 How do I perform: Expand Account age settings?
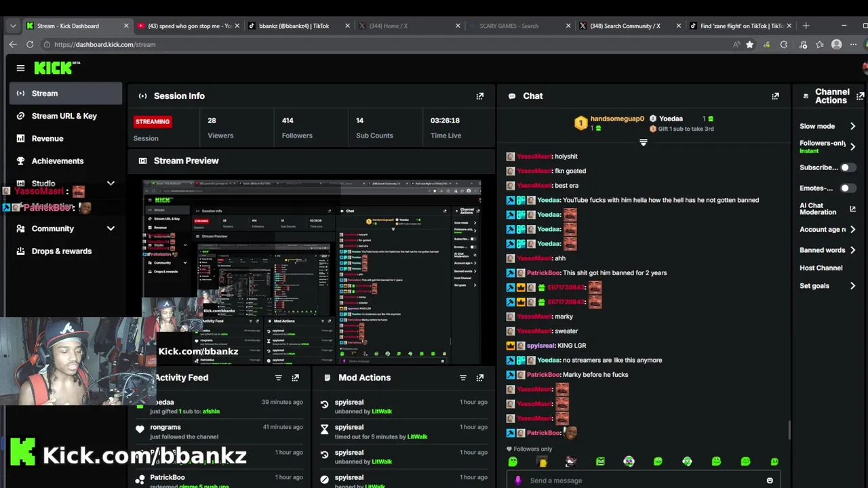(852, 229)
